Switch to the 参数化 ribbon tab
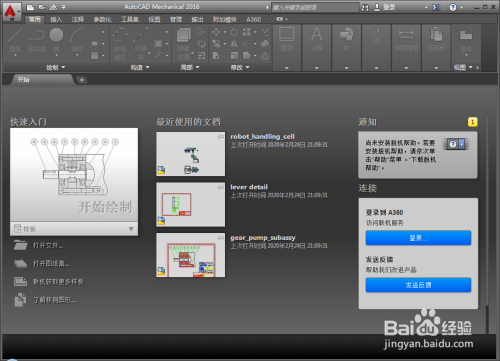500x361 pixels. [x=102, y=19]
